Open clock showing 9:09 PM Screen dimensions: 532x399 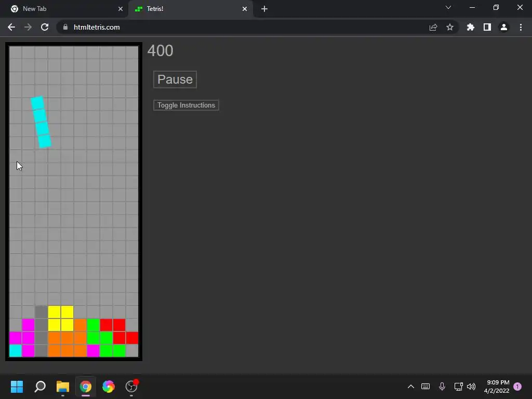tap(497, 387)
